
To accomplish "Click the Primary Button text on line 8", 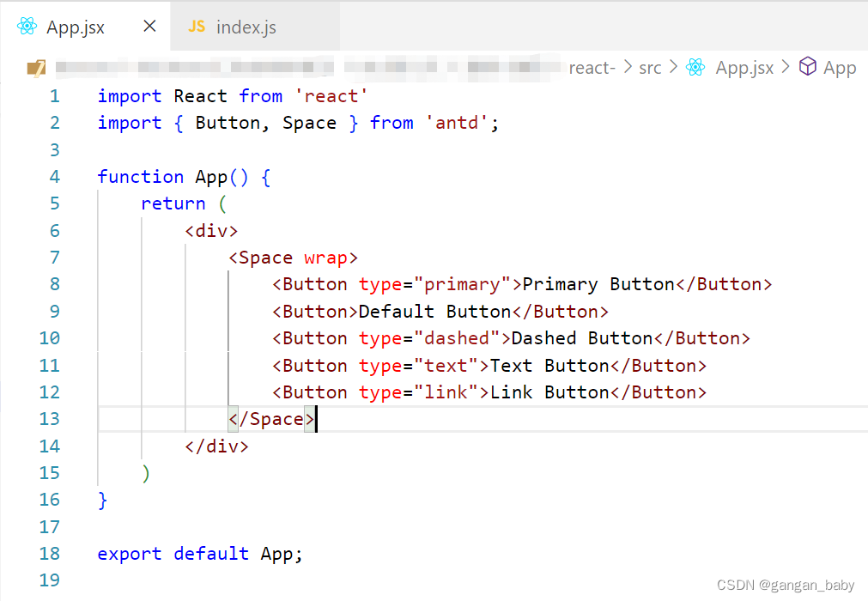I will (598, 284).
